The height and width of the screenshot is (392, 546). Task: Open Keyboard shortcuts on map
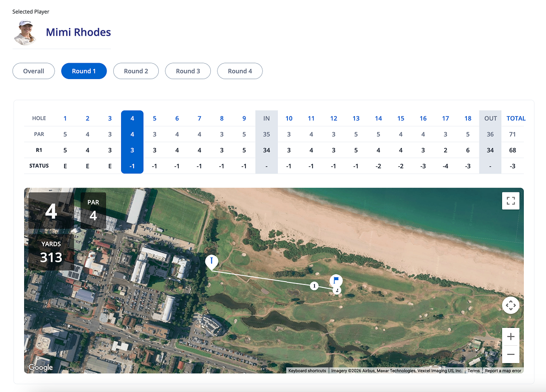tap(307, 371)
